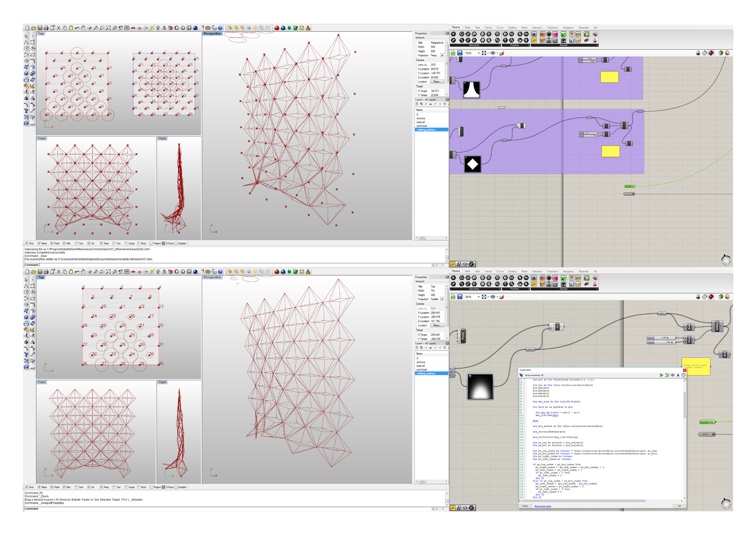
Task: Click New file icon in upper Rhino toolbar
Action: pos(28,28)
